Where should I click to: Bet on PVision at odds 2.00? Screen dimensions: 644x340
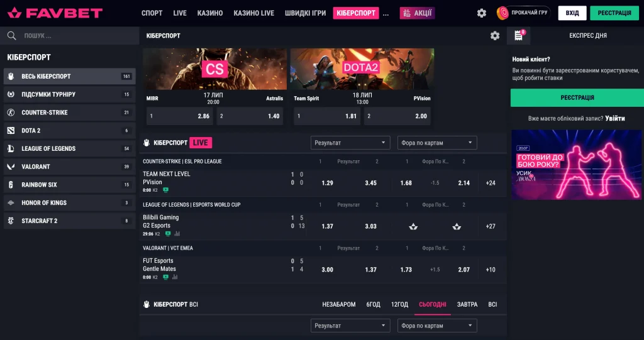coord(397,116)
